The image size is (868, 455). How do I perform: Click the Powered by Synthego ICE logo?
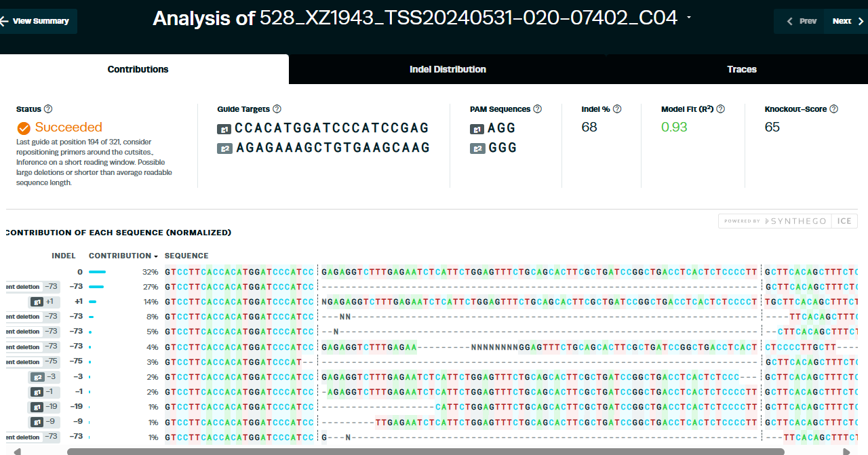pos(788,221)
